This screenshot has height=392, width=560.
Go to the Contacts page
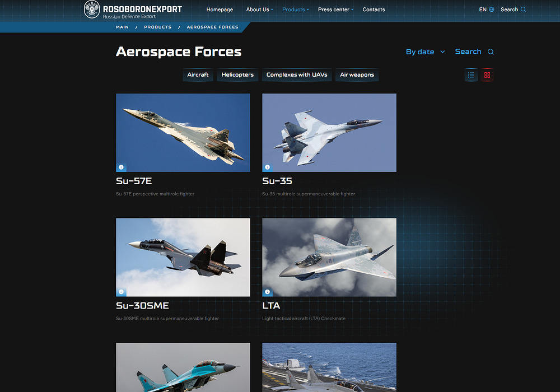[374, 10]
